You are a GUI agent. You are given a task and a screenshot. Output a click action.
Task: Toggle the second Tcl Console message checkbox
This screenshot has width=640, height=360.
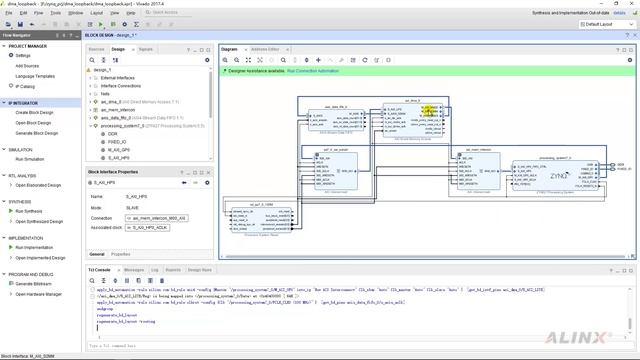coord(92,296)
